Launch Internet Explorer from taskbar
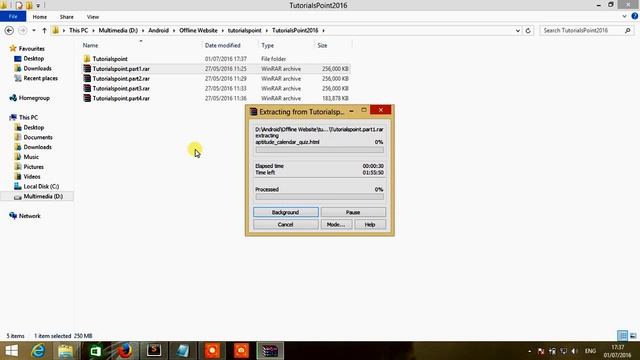Screen dimensions: 640x360 click(38, 351)
